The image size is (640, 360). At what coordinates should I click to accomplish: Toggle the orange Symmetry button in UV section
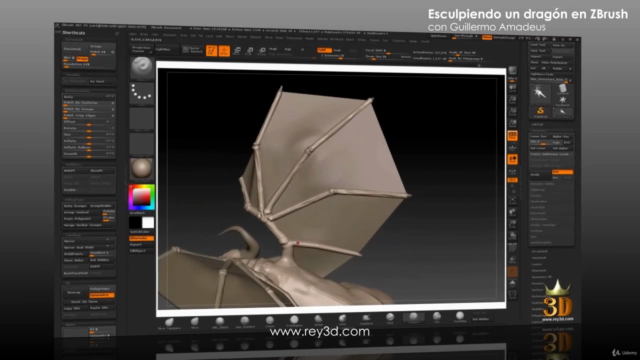pyautogui.click(x=102, y=295)
